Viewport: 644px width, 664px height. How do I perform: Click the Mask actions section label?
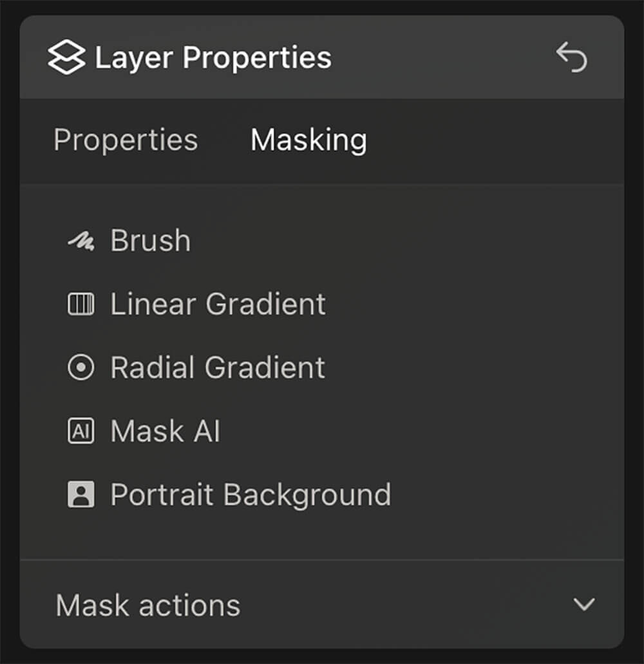[148, 605]
